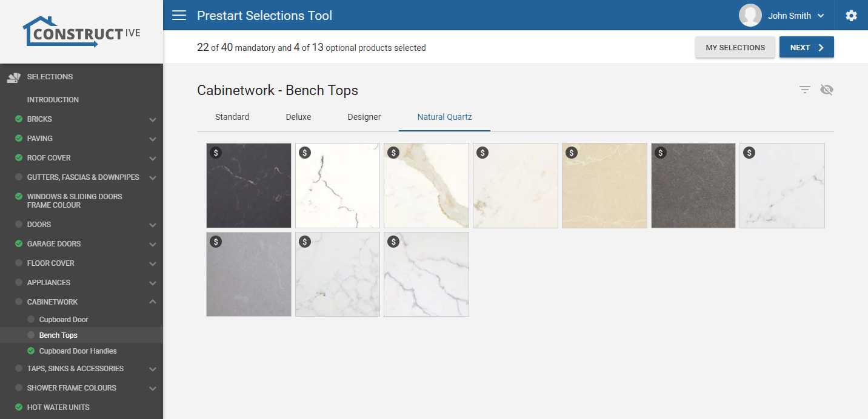
Task: Click dollar price icon on black quartz swatch
Action: pos(216,153)
